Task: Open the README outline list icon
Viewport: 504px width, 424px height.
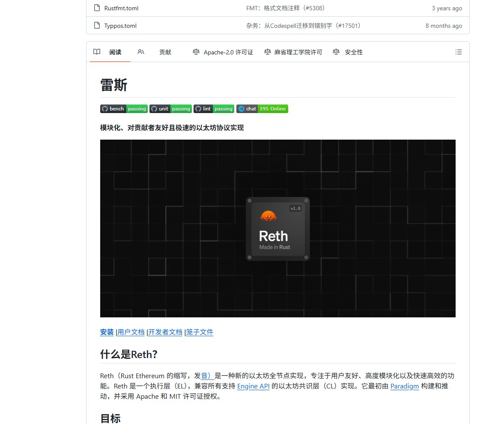Action: coord(458,52)
